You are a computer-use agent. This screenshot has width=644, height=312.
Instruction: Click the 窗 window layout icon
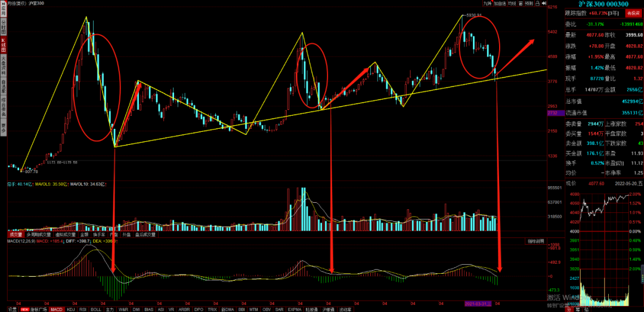[521, 4]
